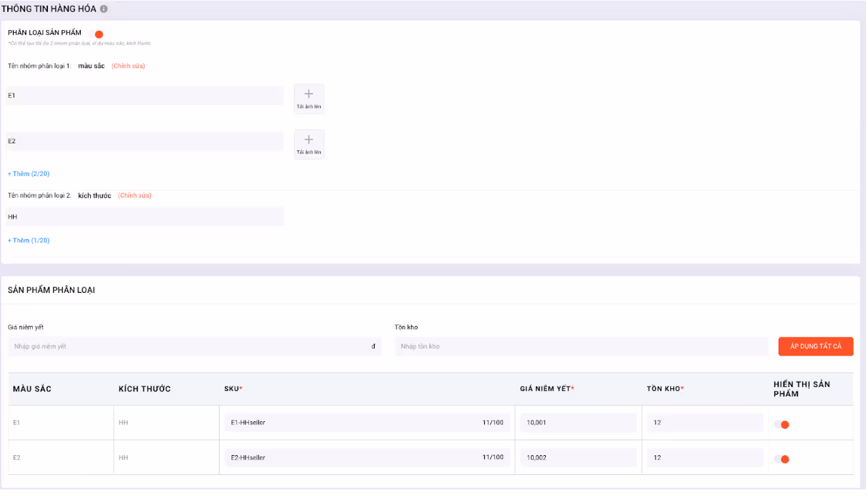Image resolution: width=868 pixels, height=496 pixels.
Task: Click KÍCH THƯỚC column header
Action: pos(145,389)
